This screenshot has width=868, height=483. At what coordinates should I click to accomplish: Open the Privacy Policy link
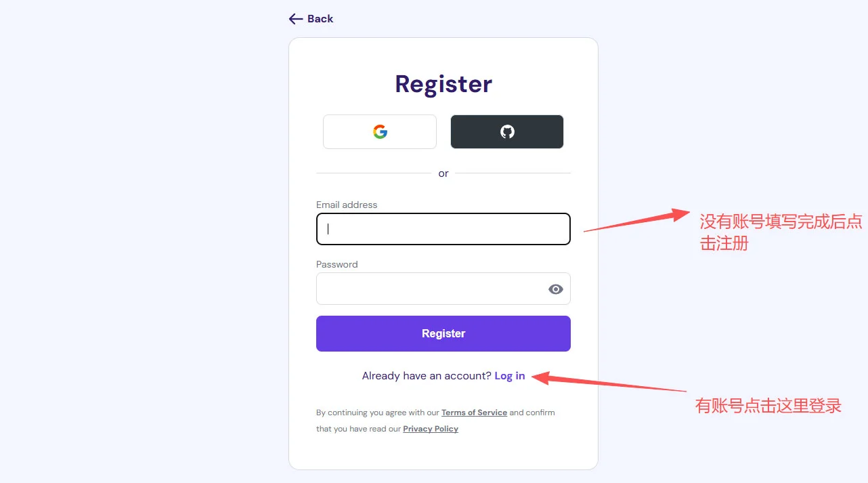coord(431,429)
